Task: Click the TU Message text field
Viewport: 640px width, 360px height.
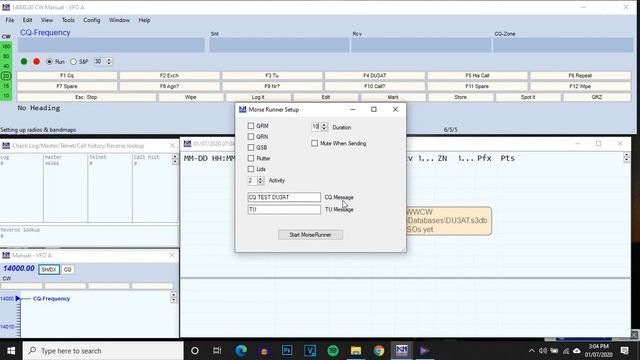Action: pos(284,209)
